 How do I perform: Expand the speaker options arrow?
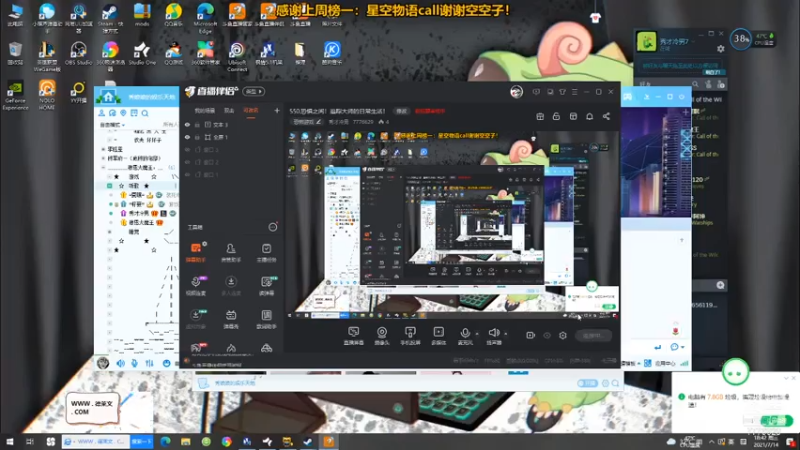(506, 334)
